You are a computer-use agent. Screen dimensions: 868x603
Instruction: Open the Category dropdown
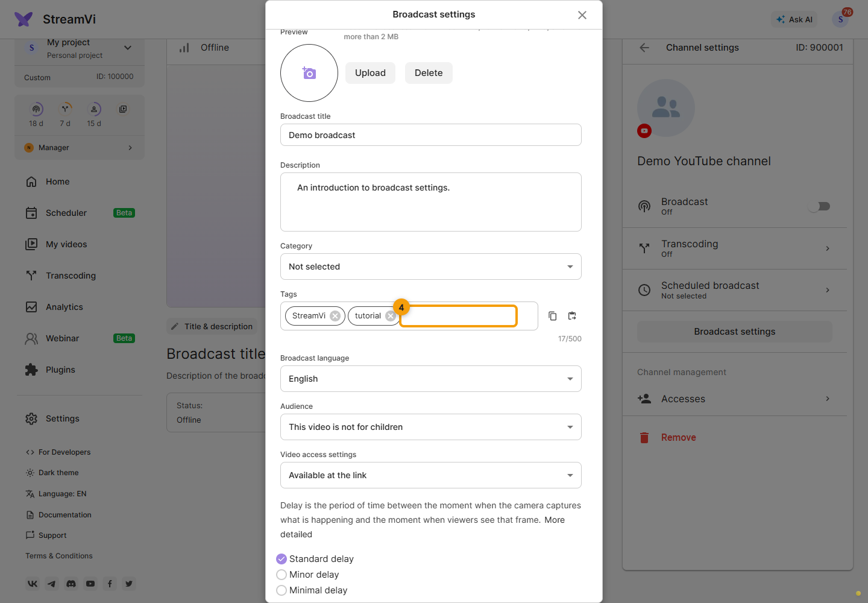pos(431,267)
